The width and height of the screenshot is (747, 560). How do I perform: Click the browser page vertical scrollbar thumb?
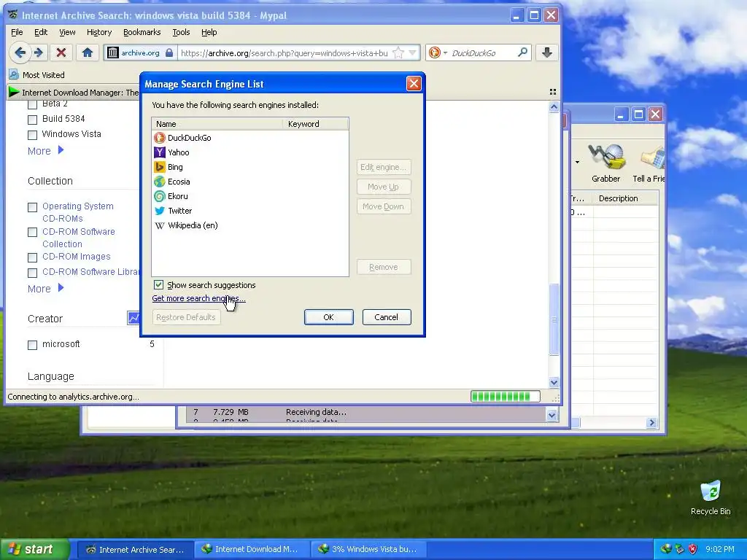click(554, 319)
